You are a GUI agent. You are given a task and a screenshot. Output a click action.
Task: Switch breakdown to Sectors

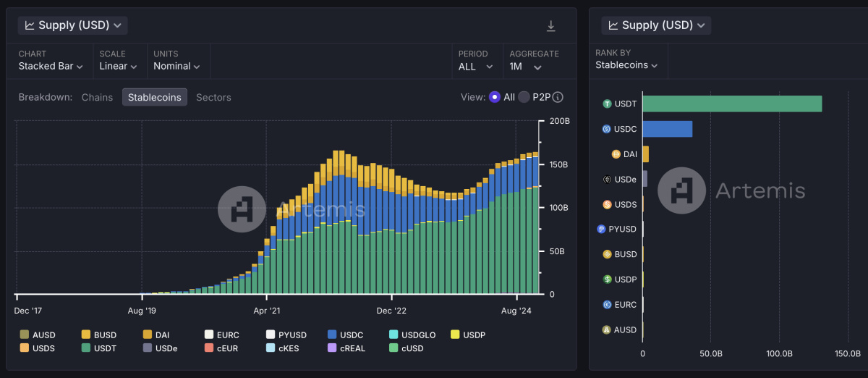(213, 97)
